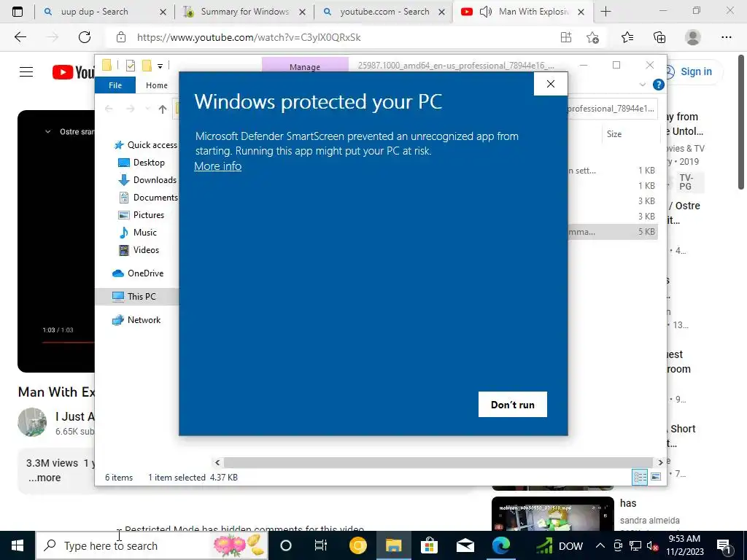747x560 pixels.
Task: Open the YouTube hamburger guide menu
Action: [x=26, y=72]
